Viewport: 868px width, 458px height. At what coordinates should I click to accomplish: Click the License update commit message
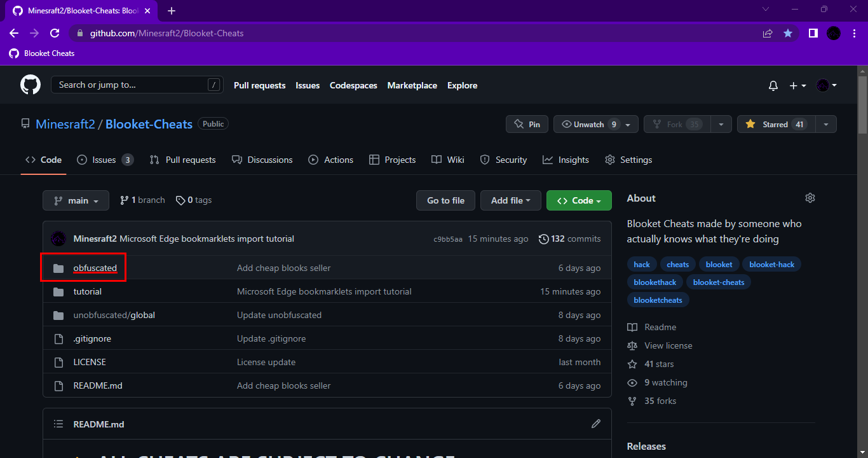pos(266,362)
